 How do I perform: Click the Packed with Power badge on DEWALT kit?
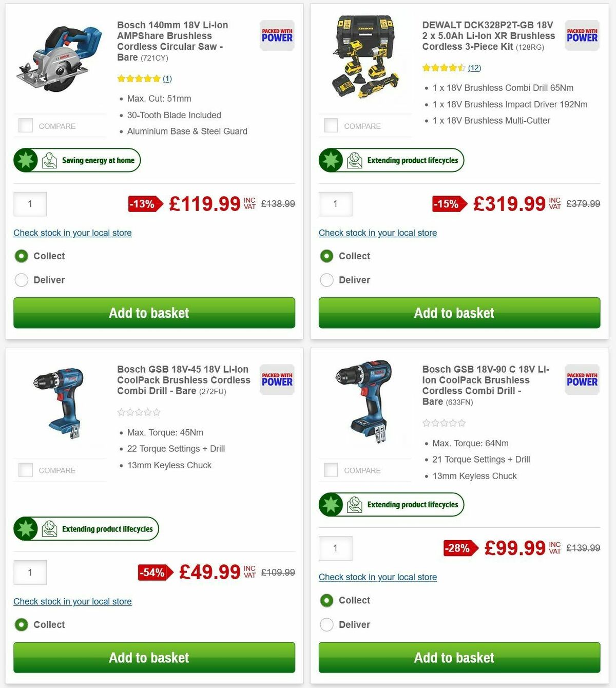coord(582,35)
